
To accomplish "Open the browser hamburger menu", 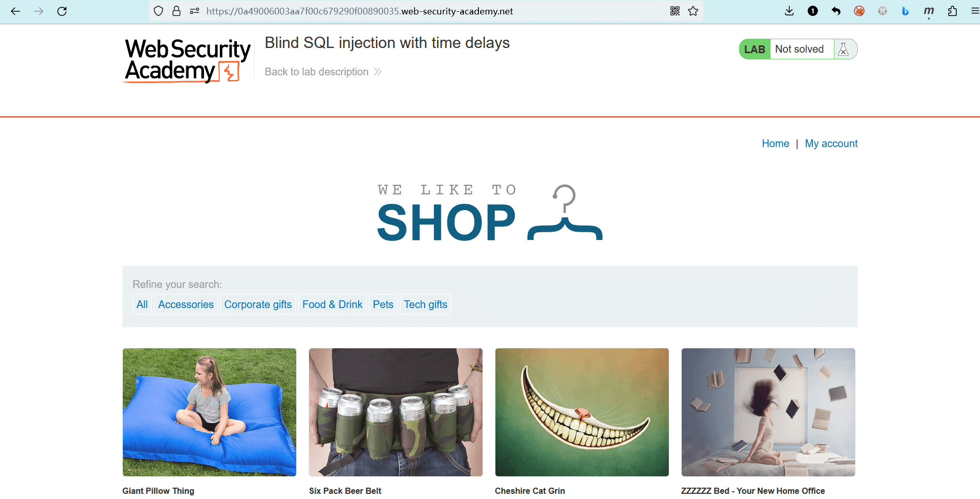I will 974,11.
